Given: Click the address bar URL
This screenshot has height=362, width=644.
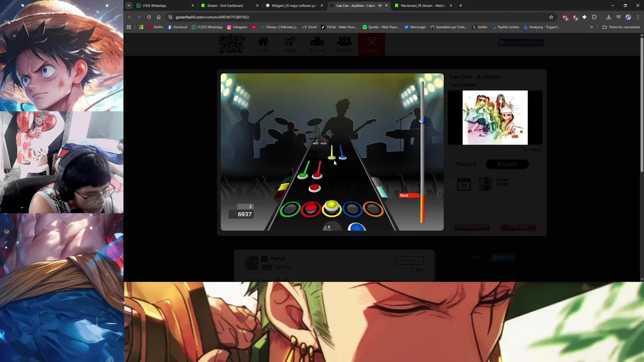Looking at the screenshot, I should coord(212,17).
